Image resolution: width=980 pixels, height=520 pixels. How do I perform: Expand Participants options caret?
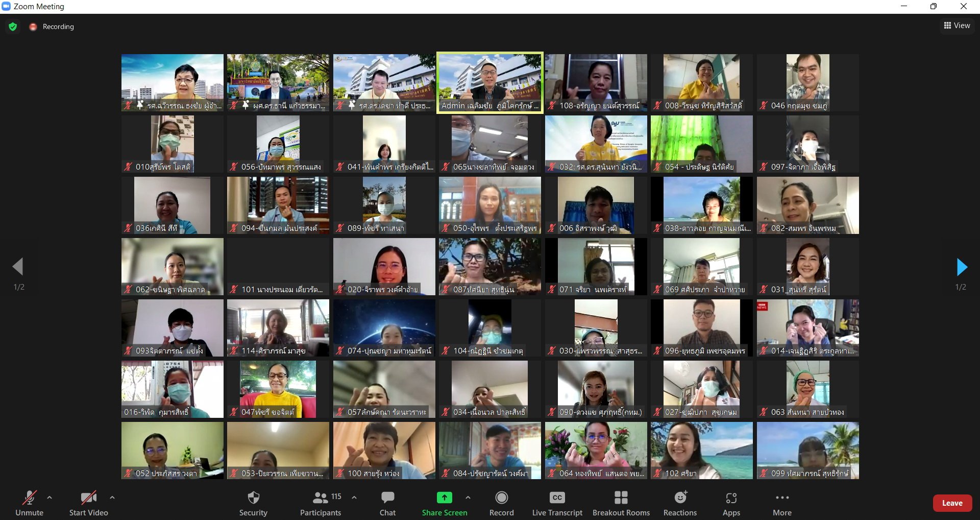[354, 497]
